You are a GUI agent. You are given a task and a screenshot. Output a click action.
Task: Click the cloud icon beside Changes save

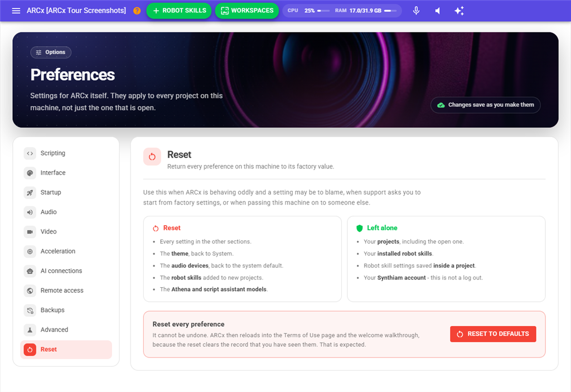coord(441,105)
